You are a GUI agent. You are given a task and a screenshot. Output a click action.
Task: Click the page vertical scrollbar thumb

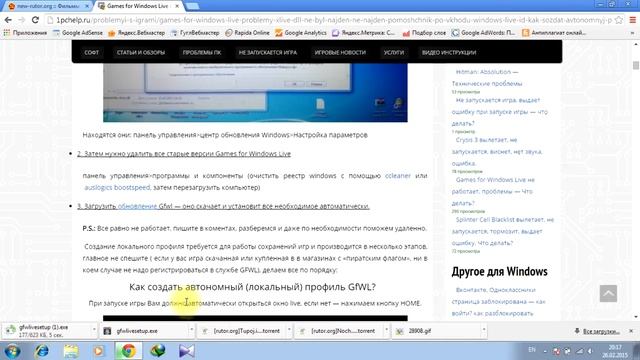tap(636, 65)
